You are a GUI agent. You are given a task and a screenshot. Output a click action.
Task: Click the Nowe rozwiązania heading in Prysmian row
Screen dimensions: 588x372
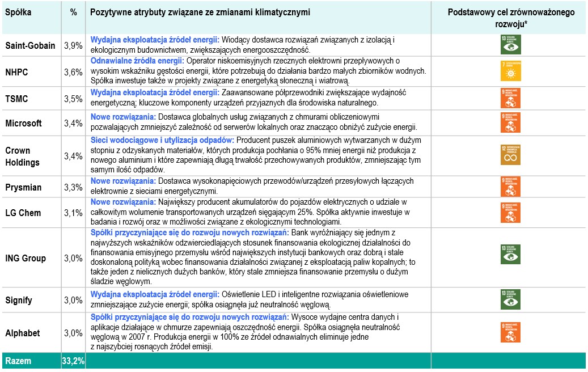123,181
